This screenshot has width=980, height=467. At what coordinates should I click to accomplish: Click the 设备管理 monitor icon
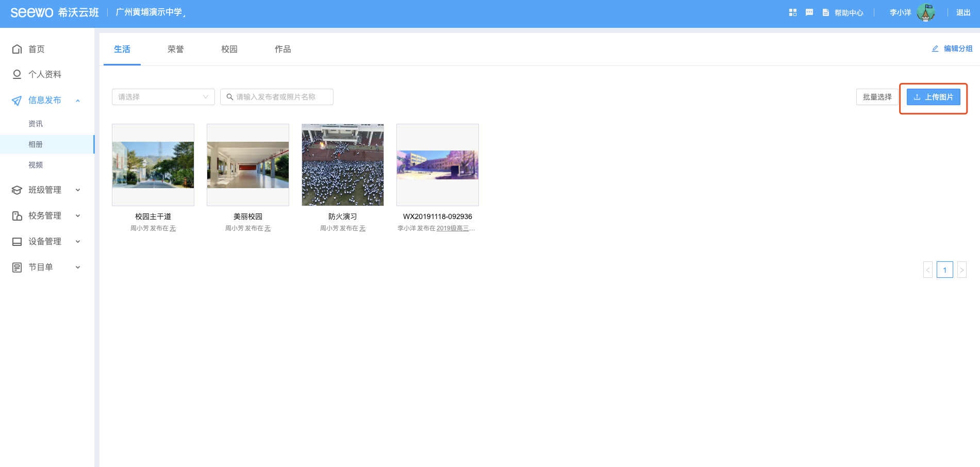[17, 241]
